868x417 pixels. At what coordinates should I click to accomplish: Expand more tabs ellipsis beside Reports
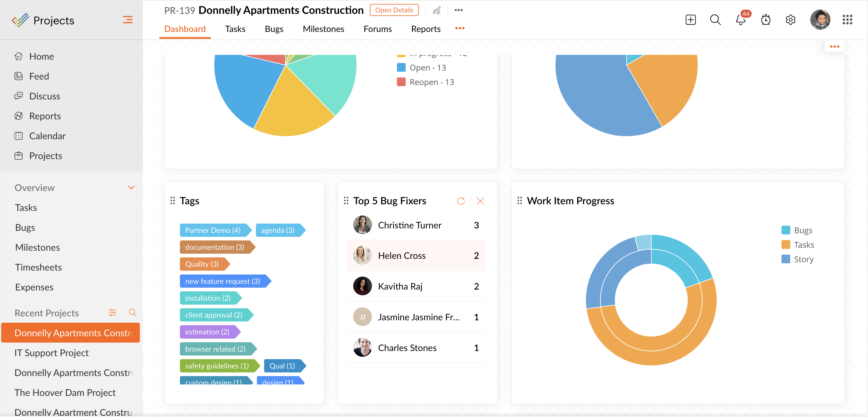pos(460,29)
